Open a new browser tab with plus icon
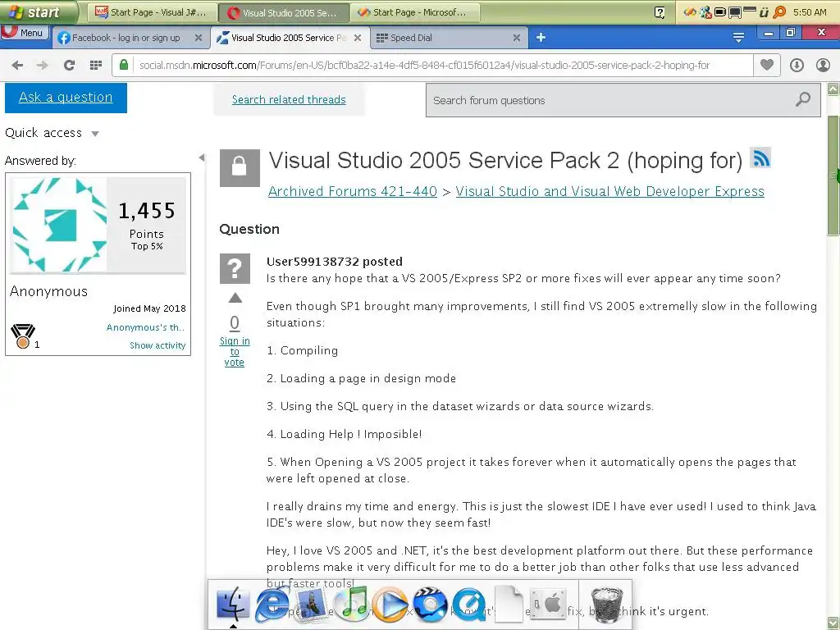The width and height of the screenshot is (840, 630). pos(541,38)
